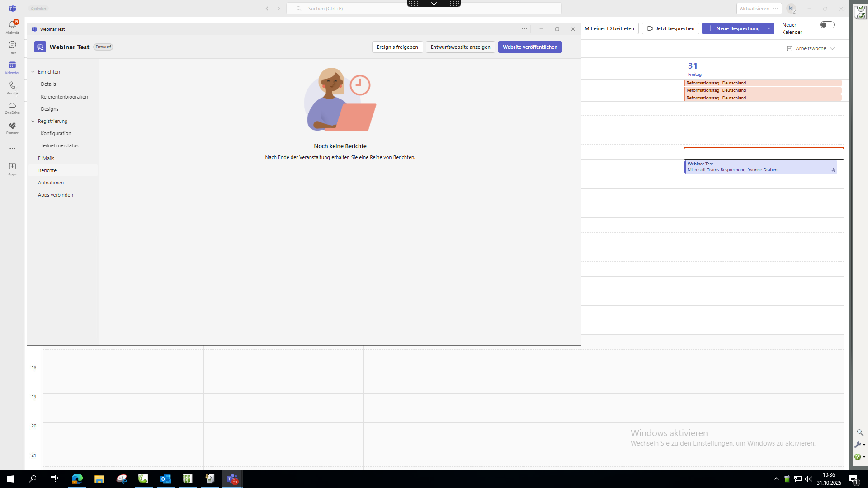Switch to the Aufnahmen section
The width and height of the screenshot is (868, 488).
pos(51,183)
